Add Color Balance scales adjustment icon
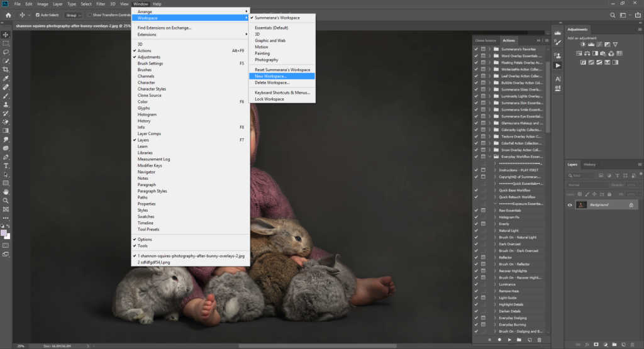This screenshot has height=349, width=644. click(x=587, y=53)
